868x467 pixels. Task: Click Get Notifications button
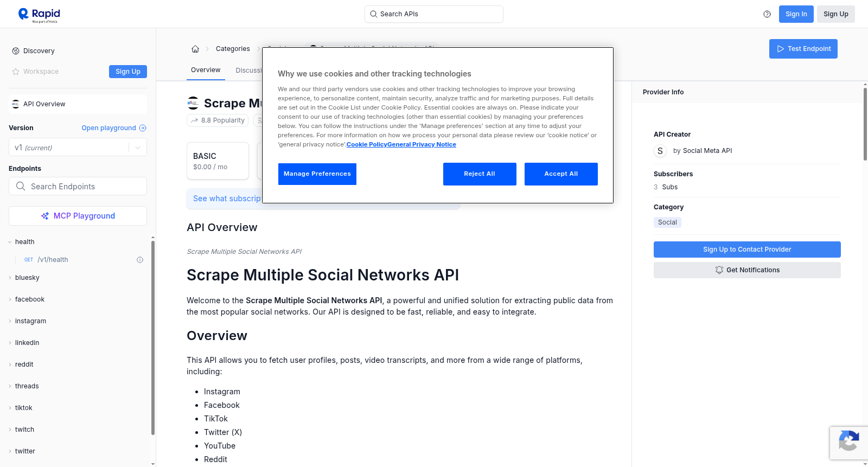[x=747, y=270]
